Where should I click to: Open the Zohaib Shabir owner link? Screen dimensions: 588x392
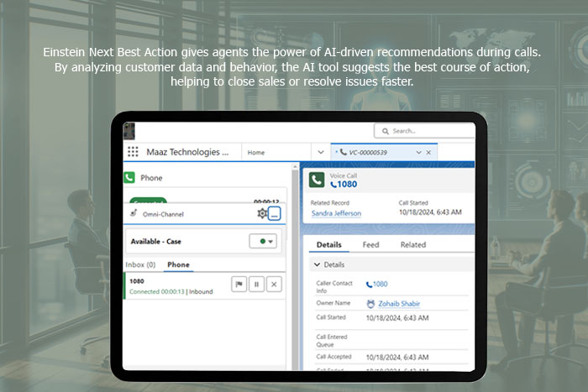(x=399, y=304)
